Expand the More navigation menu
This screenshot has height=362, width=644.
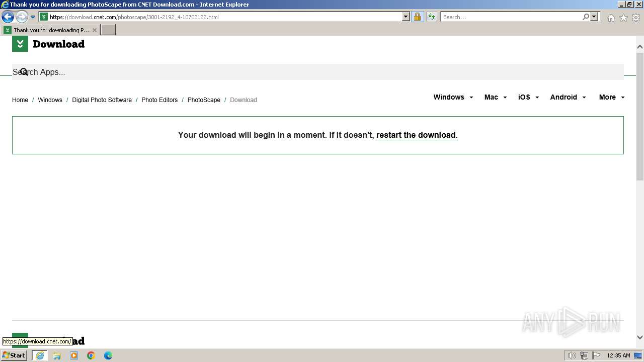coord(612,97)
